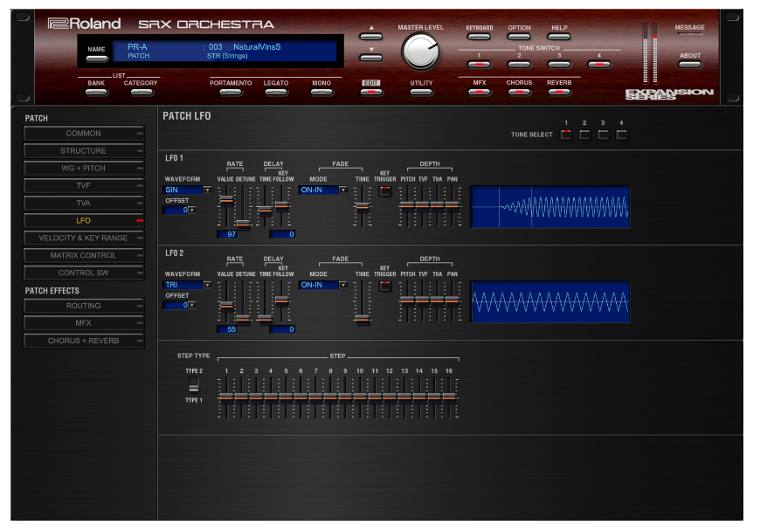Click the MESSAGE button
Screen dimensions: 760x532
click(x=690, y=35)
